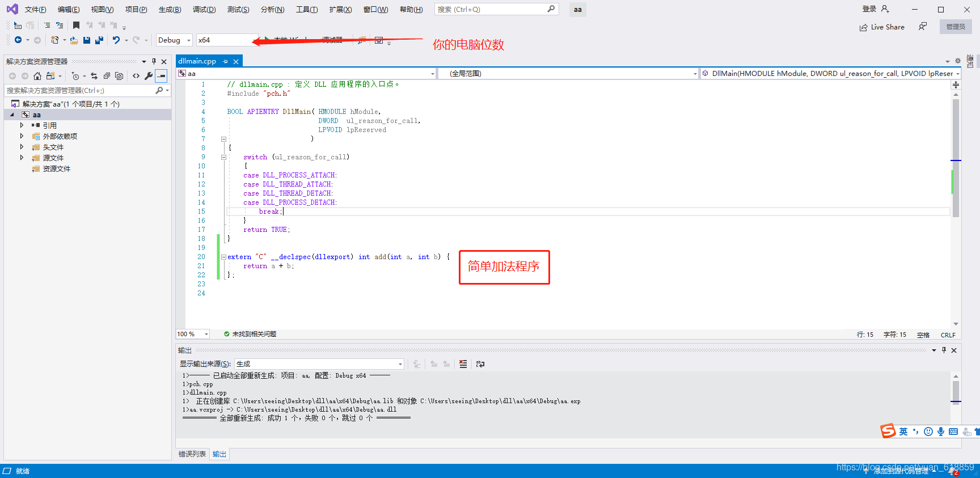Click the clear all output icon
980x478 pixels.
point(463,364)
